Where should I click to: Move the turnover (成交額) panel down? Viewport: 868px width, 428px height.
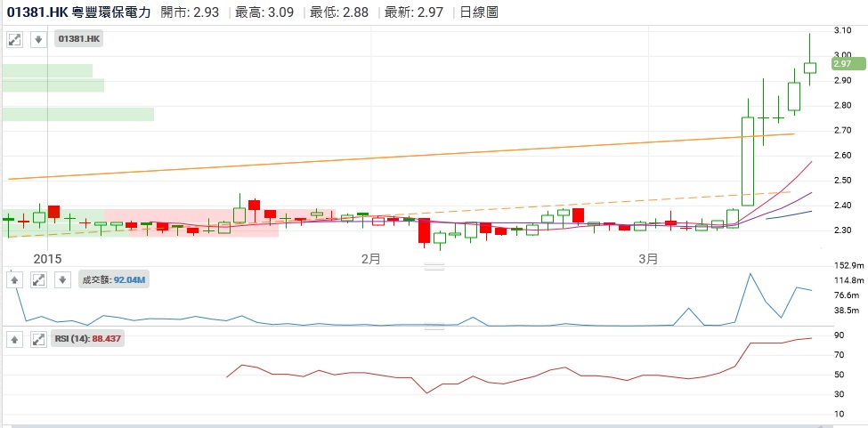click(61, 279)
